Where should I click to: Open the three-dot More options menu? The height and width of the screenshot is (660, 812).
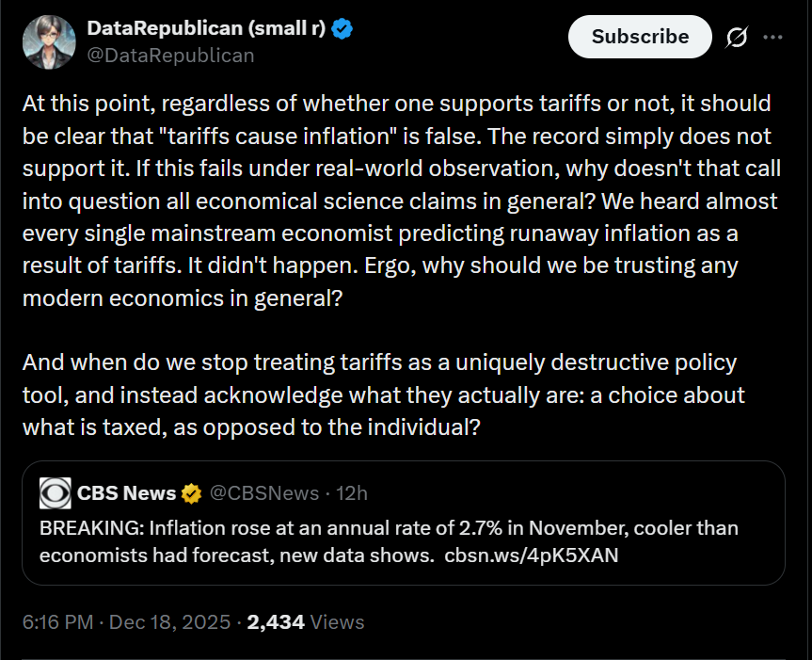click(772, 37)
